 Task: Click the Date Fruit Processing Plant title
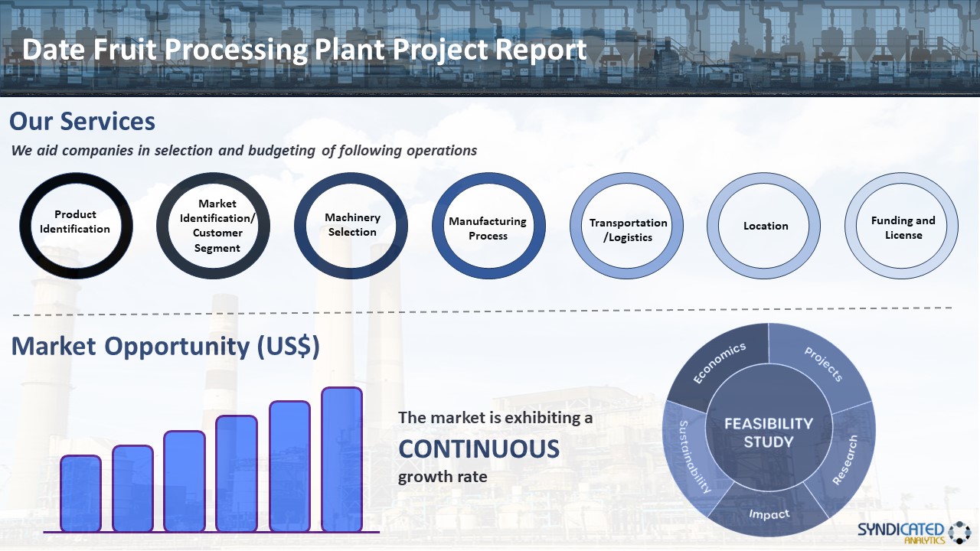[x=305, y=50]
